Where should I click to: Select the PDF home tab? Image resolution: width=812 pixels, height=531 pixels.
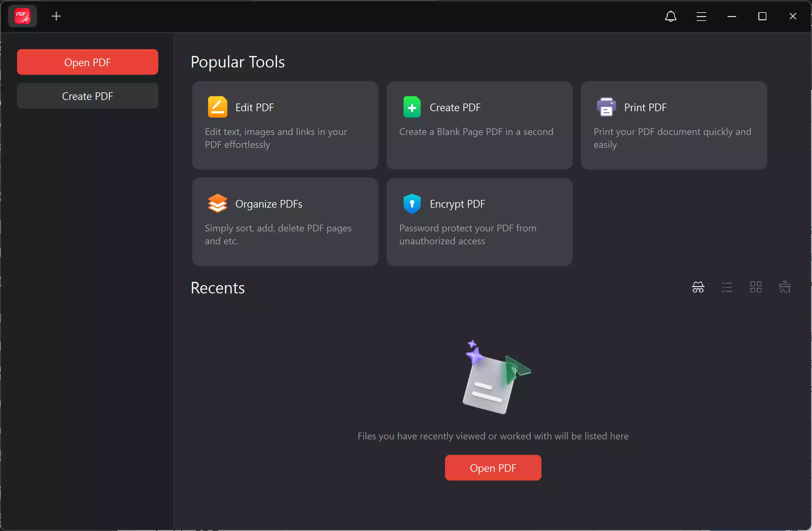(22, 16)
